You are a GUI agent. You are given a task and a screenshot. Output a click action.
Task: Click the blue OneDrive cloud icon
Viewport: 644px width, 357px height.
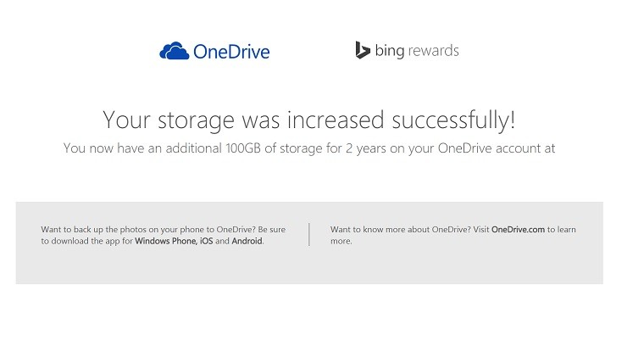pos(175,51)
